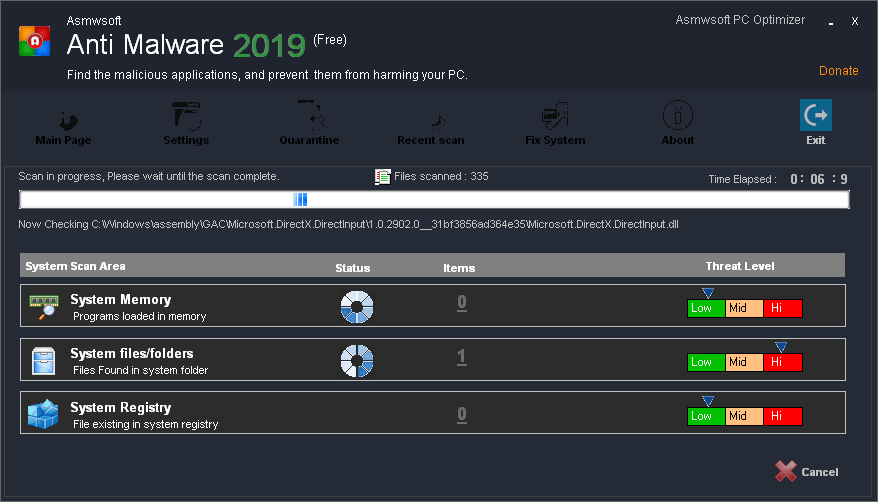Click System Registry threat marker arrow

pyautogui.click(x=708, y=401)
